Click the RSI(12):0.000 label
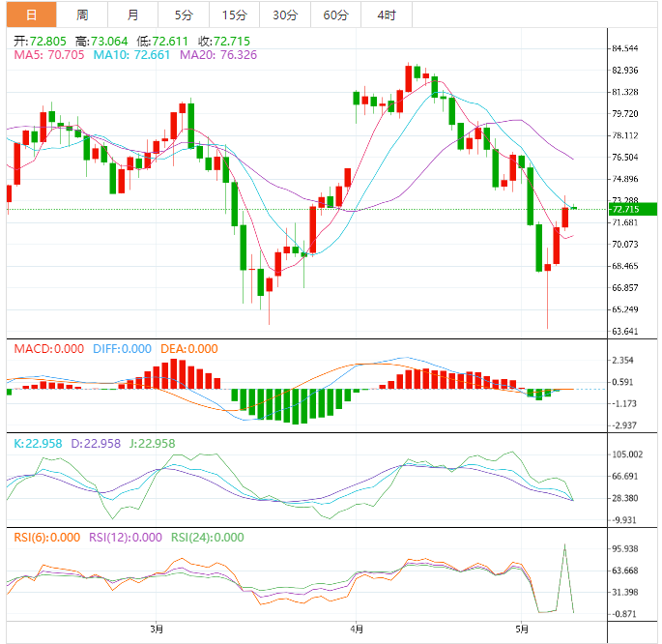Screen dimensions: 662x644 click(126, 538)
